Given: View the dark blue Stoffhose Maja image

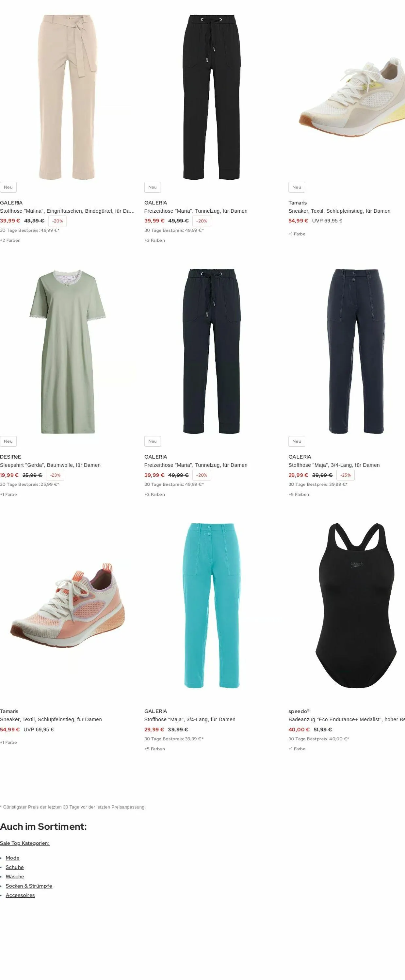Looking at the screenshot, I should [347, 351].
